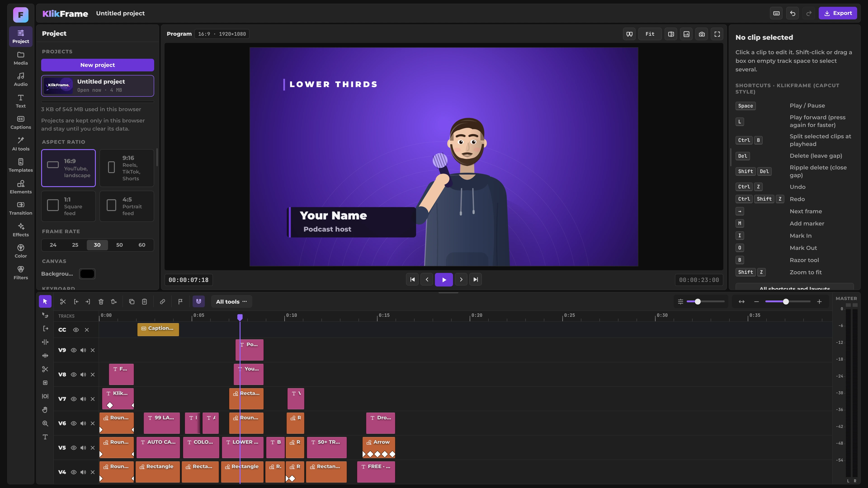Click the Play button

click(x=444, y=280)
